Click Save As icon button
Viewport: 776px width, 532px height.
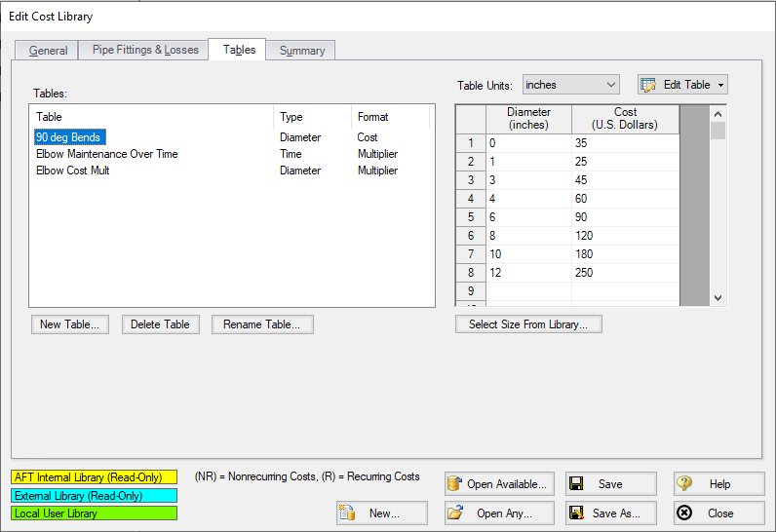pos(576,513)
